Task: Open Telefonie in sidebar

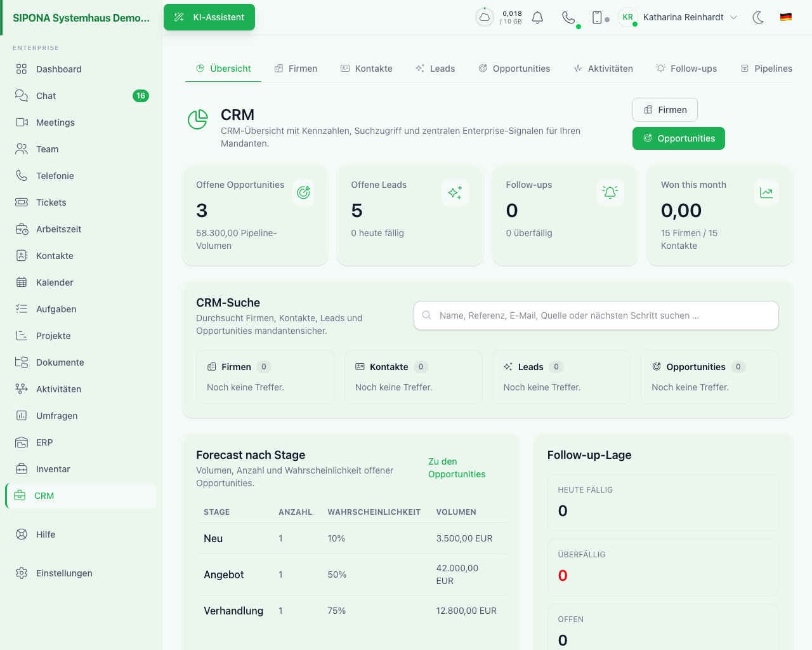Action: click(81, 176)
